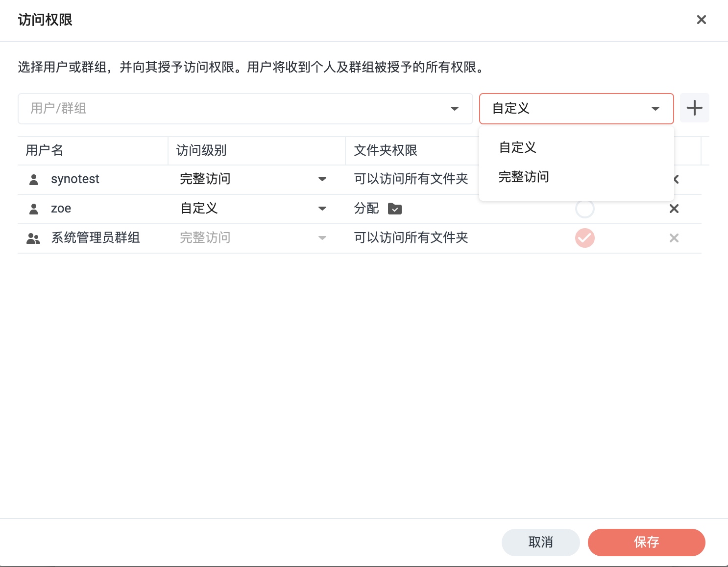Click 可以访问所有文件夹 in synotest row

coord(411,179)
